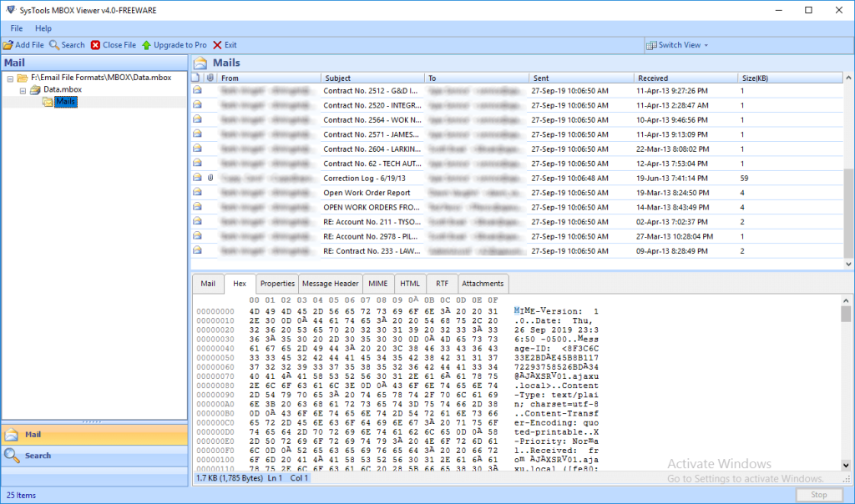Viewport: 855px width, 504px height.
Task: Click the Add File toolbar button
Action: point(23,45)
